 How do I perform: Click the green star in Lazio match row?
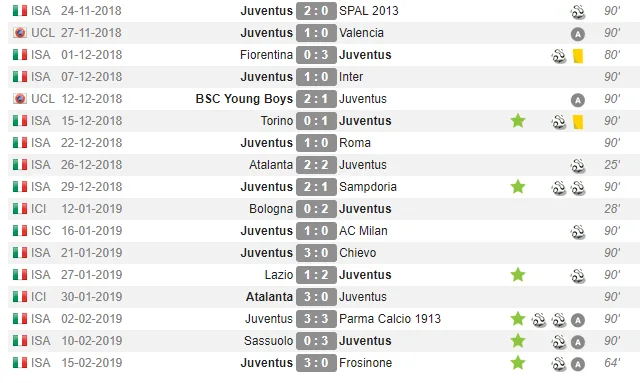(518, 274)
